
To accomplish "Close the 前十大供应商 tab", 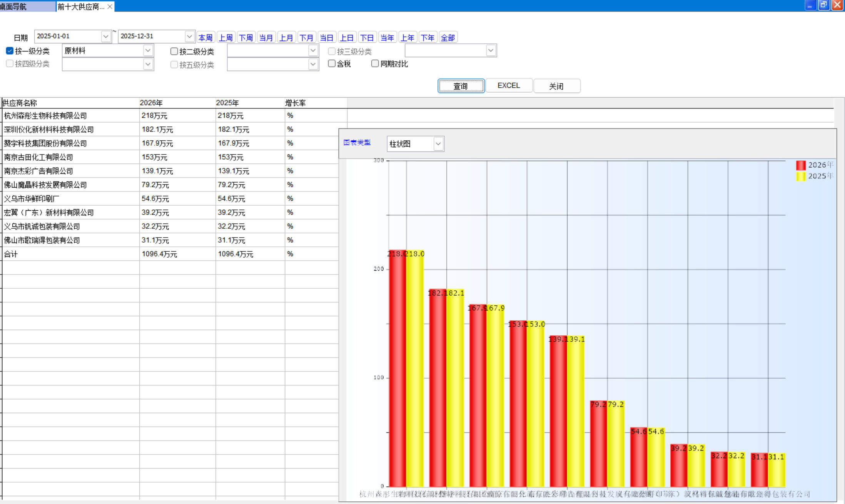I will (x=110, y=7).
